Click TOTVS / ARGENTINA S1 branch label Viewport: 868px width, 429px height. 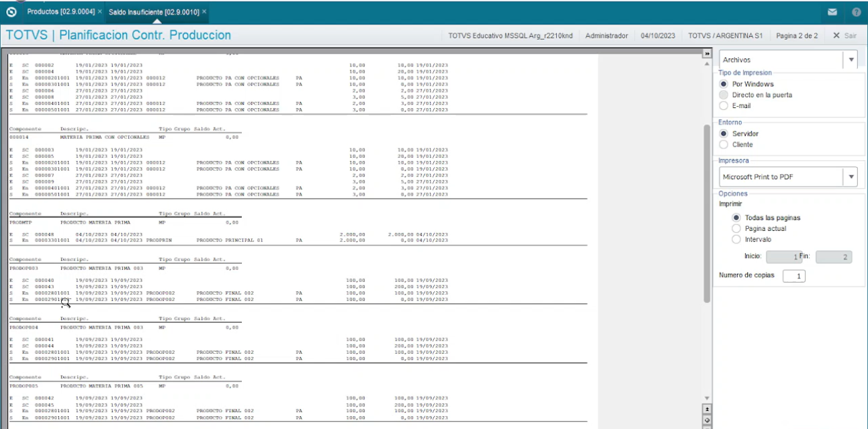click(725, 36)
